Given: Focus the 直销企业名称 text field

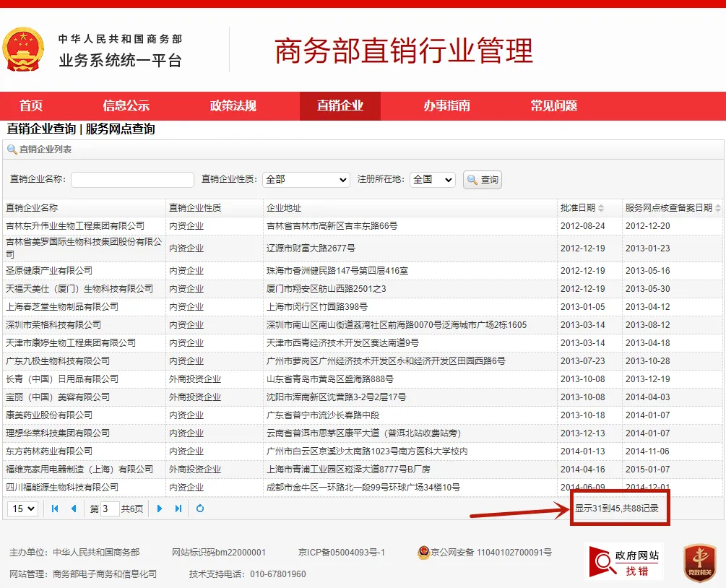Looking at the screenshot, I should (132, 180).
